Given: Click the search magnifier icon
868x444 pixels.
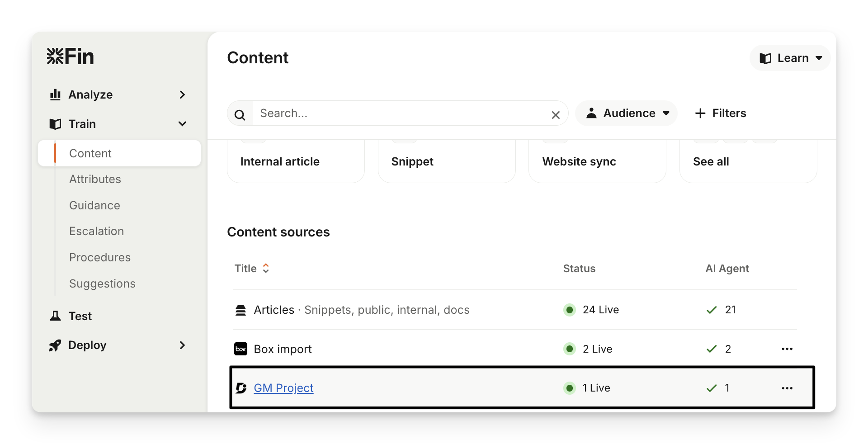Looking at the screenshot, I should point(240,115).
